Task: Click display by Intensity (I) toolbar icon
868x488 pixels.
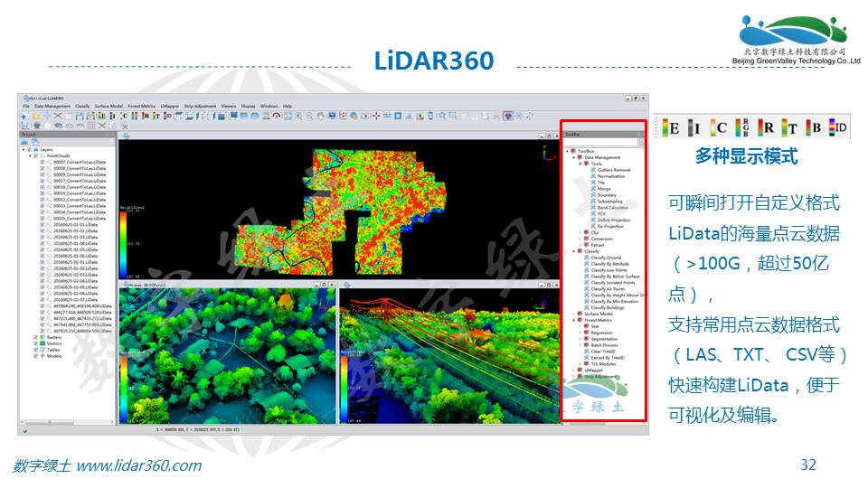Action: click(112, 117)
